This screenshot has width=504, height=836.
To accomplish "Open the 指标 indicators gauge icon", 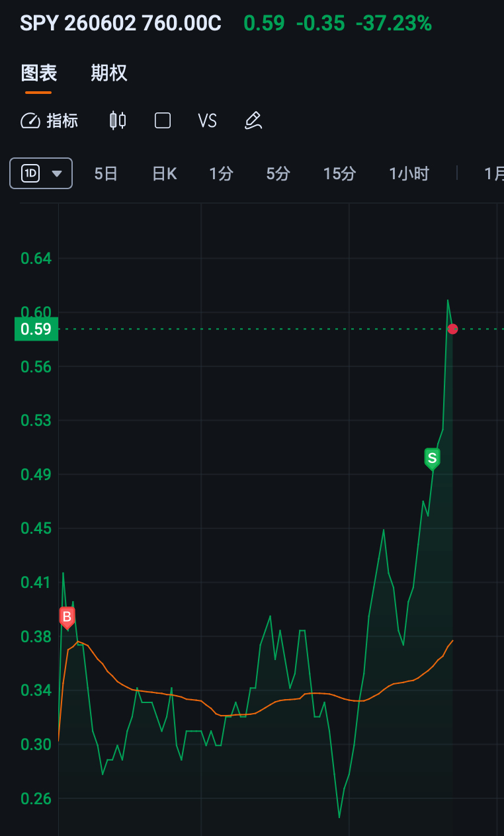I will 30,120.
